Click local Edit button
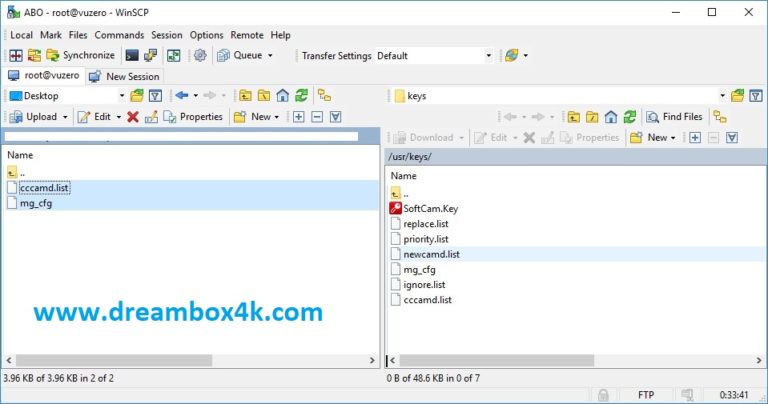This screenshot has width=768, height=404. coord(95,117)
